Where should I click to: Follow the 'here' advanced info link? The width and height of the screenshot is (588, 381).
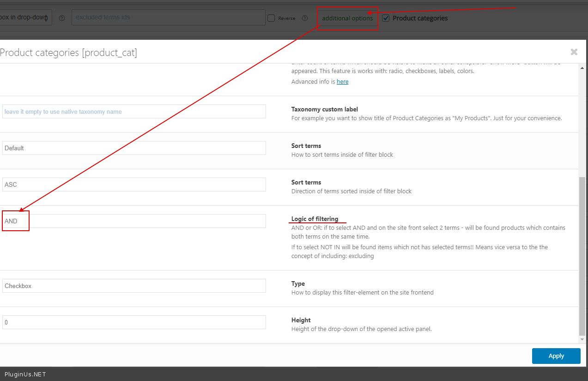(x=342, y=82)
